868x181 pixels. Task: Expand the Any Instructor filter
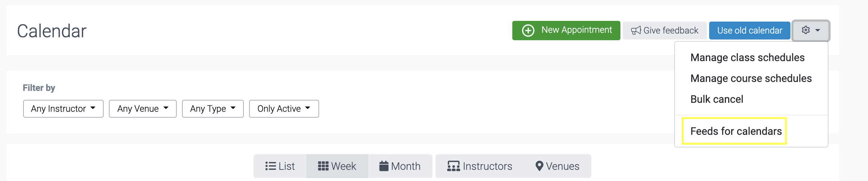[63, 109]
